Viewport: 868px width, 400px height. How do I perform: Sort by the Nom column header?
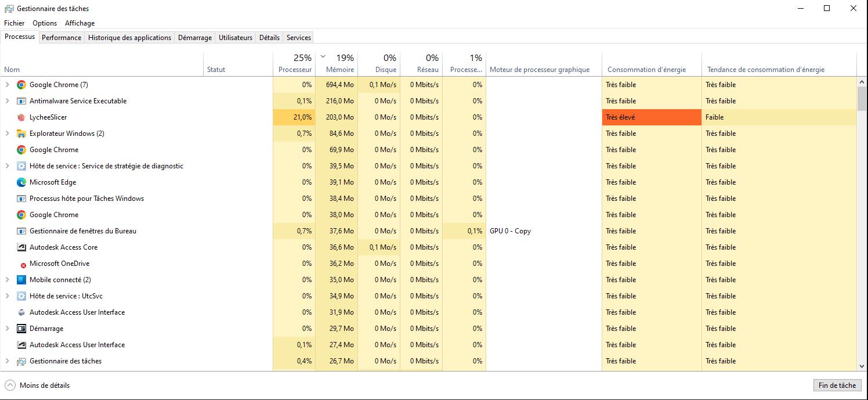[102, 64]
